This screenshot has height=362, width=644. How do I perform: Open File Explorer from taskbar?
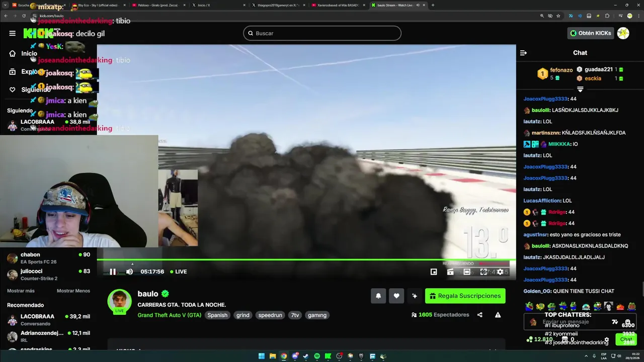(x=273, y=356)
